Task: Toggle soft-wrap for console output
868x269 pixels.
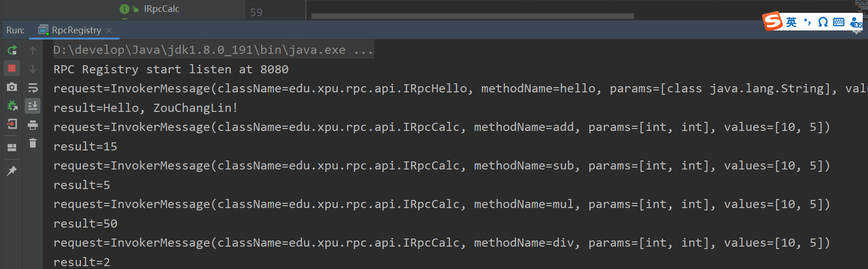Action: tap(33, 88)
